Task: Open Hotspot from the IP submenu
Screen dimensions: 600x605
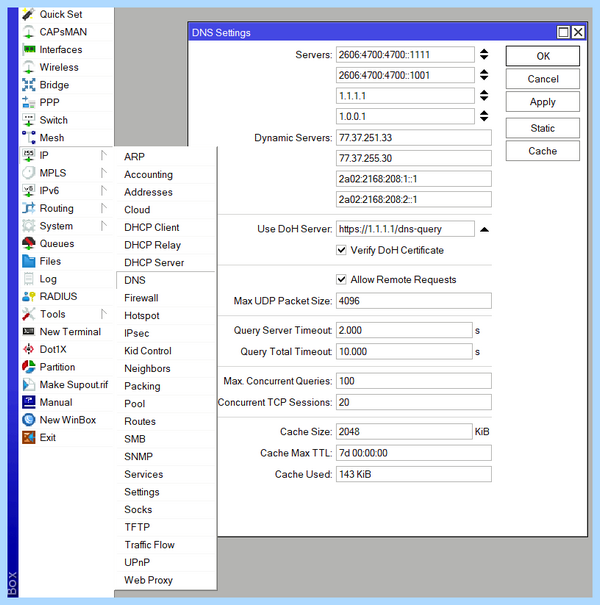Action: (166, 316)
